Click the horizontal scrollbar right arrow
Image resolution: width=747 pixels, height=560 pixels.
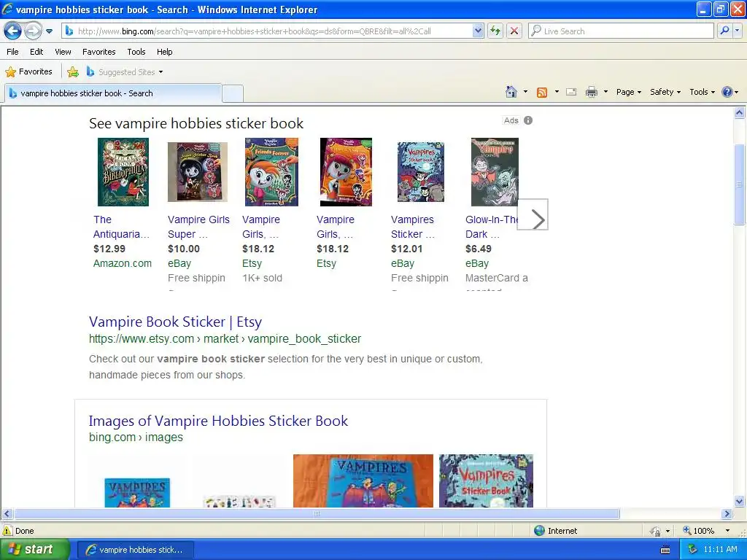point(727,514)
